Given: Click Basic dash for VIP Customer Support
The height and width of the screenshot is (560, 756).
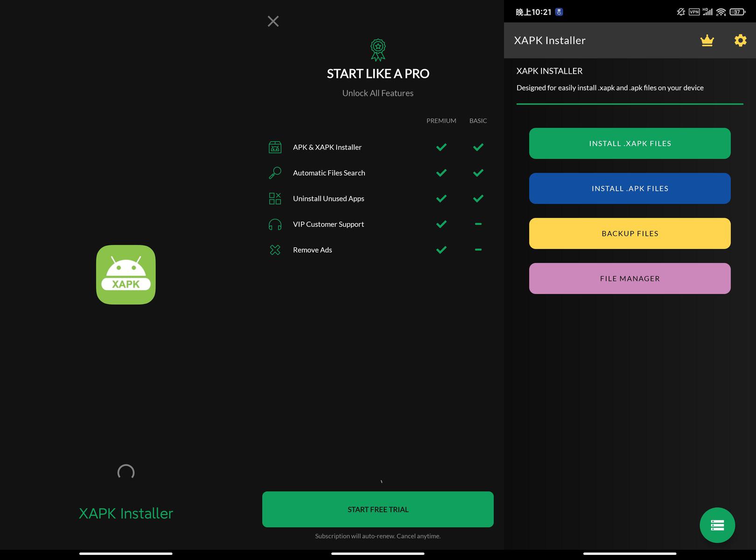Looking at the screenshot, I should (478, 224).
